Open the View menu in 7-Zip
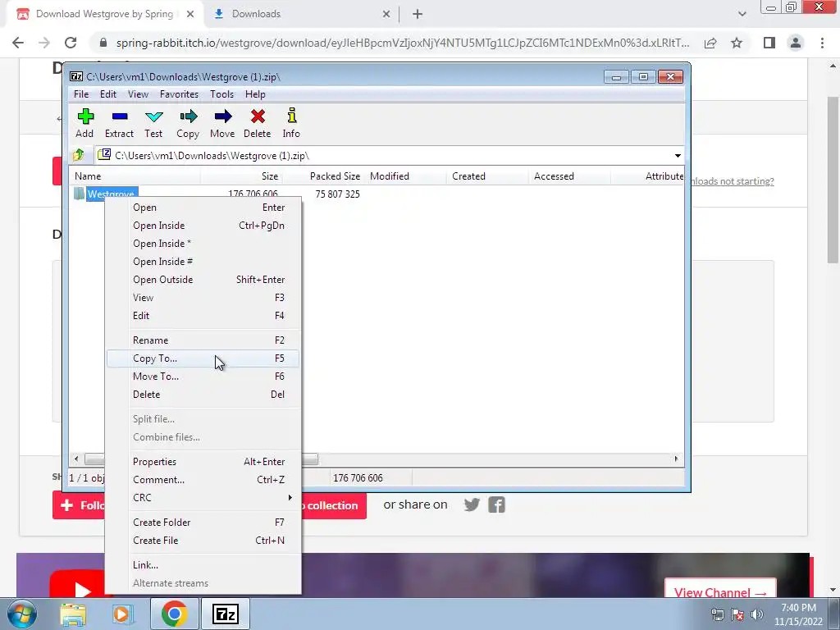Screen dimensions: 840x630 point(138,94)
